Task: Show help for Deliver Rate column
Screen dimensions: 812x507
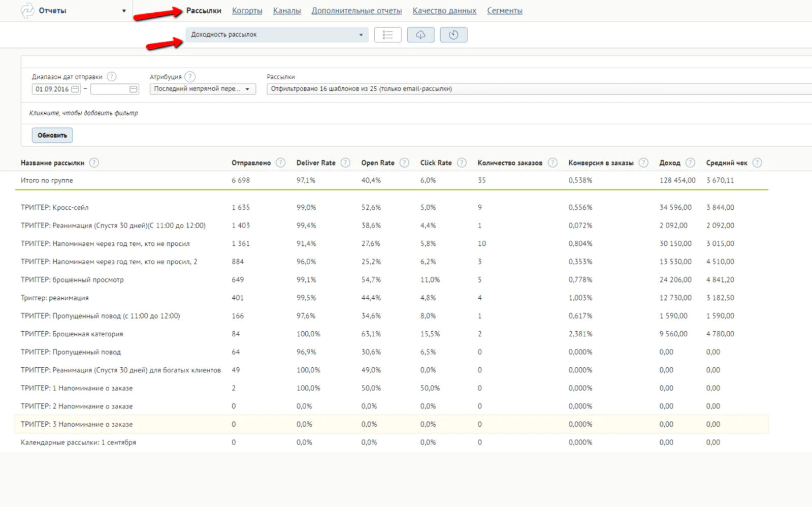Action: pos(345,163)
